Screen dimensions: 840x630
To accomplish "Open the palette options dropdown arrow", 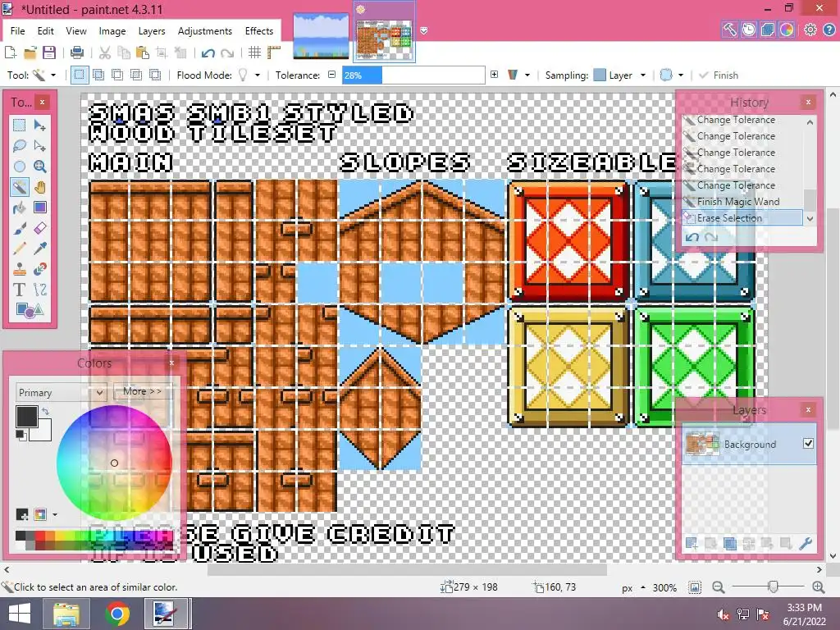I will click(55, 515).
